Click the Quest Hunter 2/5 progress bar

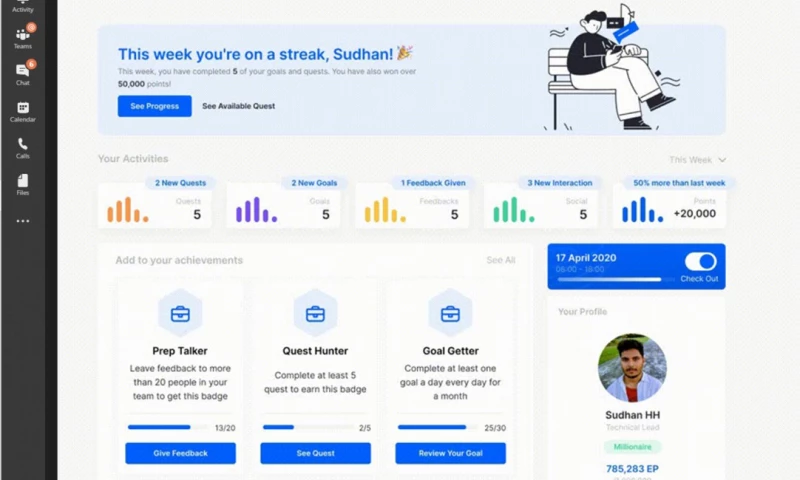tap(308, 427)
